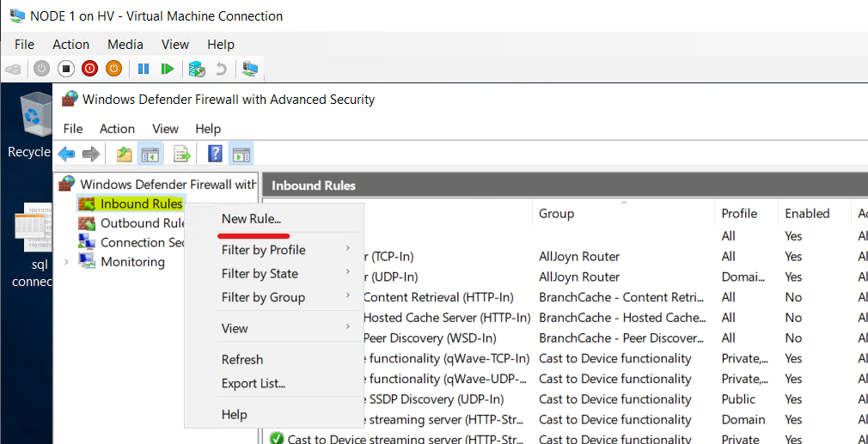Expand the View submenu arrow in context menu

[348, 326]
